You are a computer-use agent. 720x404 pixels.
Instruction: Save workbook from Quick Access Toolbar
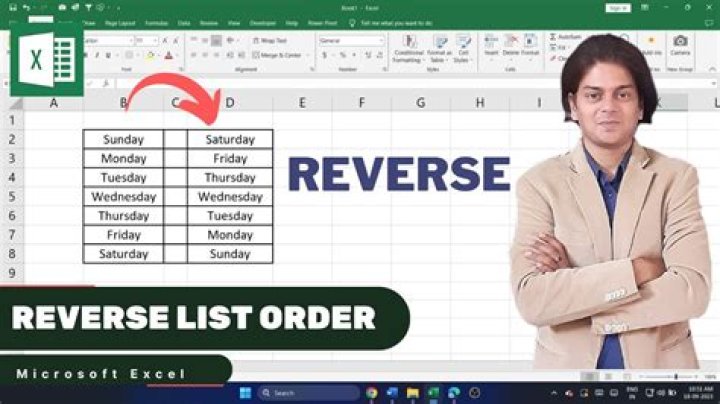[12, 8]
